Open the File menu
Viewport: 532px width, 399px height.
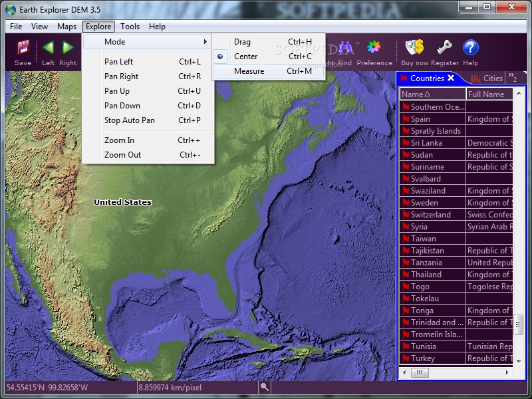click(x=16, y=27)
